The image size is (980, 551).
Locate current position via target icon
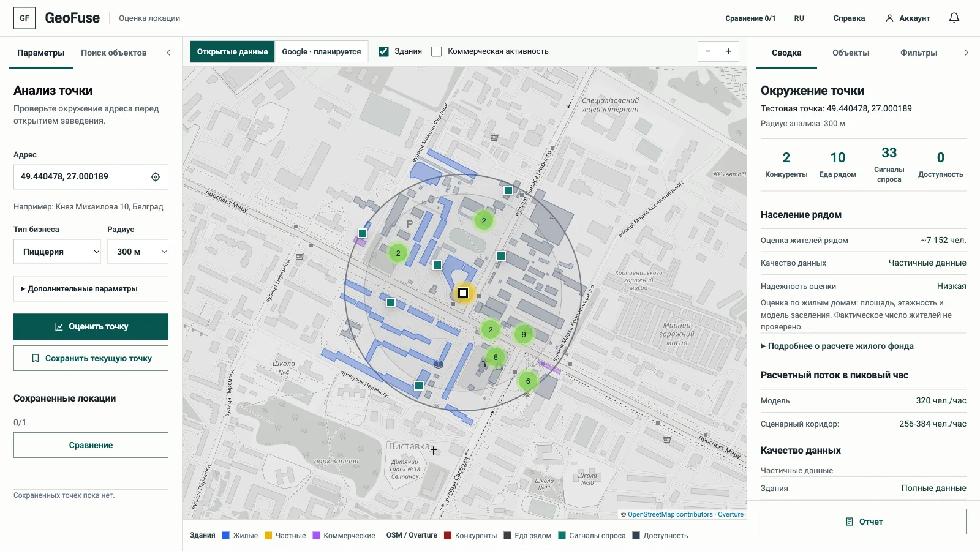pos(156,177)
